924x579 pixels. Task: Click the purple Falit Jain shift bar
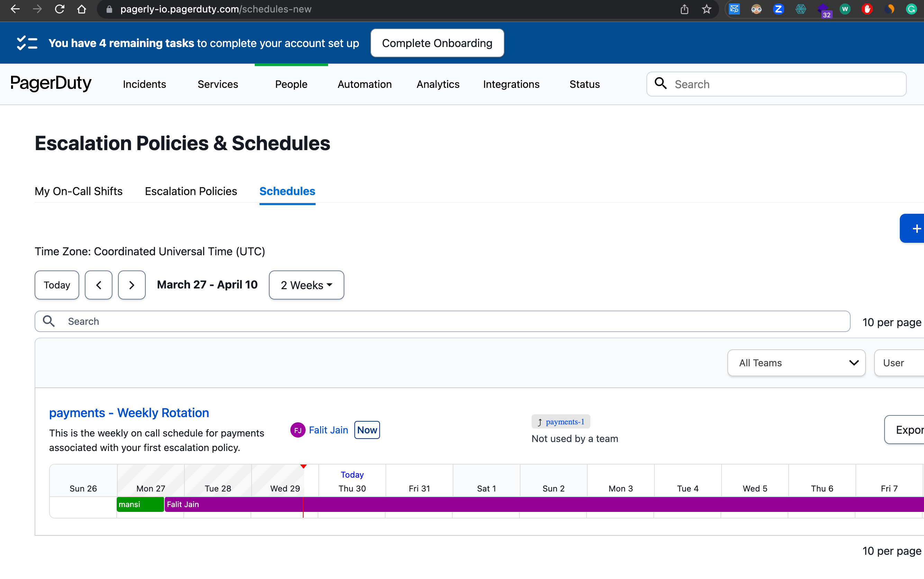click(x=544, y=504)
